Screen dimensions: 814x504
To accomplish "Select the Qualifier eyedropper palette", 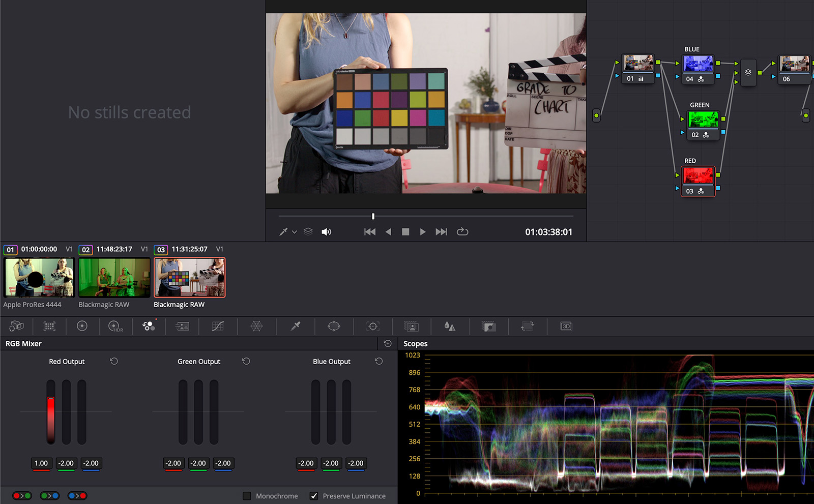I will point(295,326).
